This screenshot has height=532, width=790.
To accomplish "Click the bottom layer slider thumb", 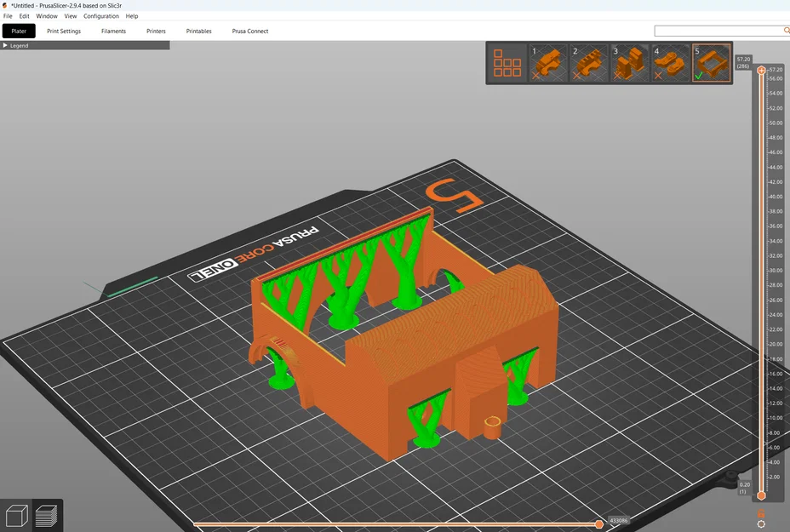I will click(761, 495).
